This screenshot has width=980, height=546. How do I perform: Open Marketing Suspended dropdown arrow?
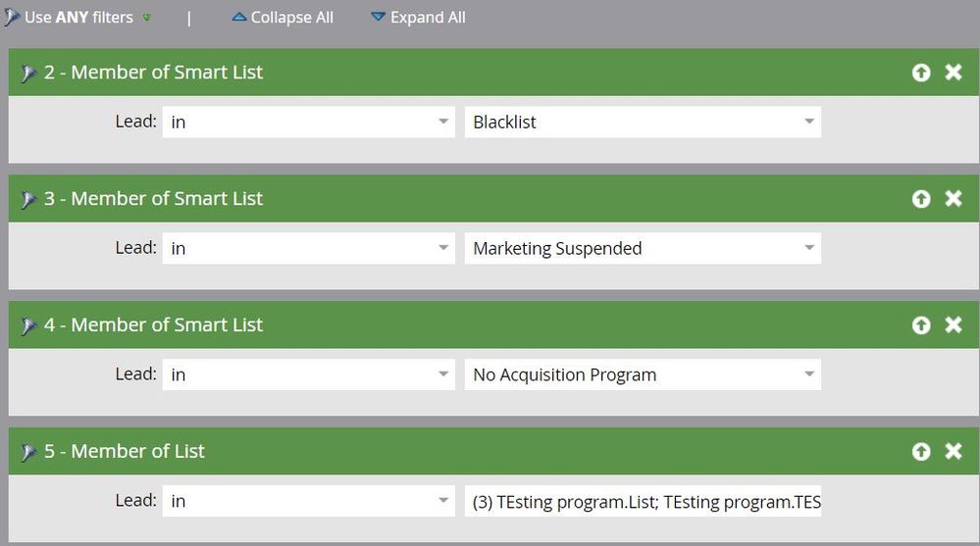click(x=809, y=248)
